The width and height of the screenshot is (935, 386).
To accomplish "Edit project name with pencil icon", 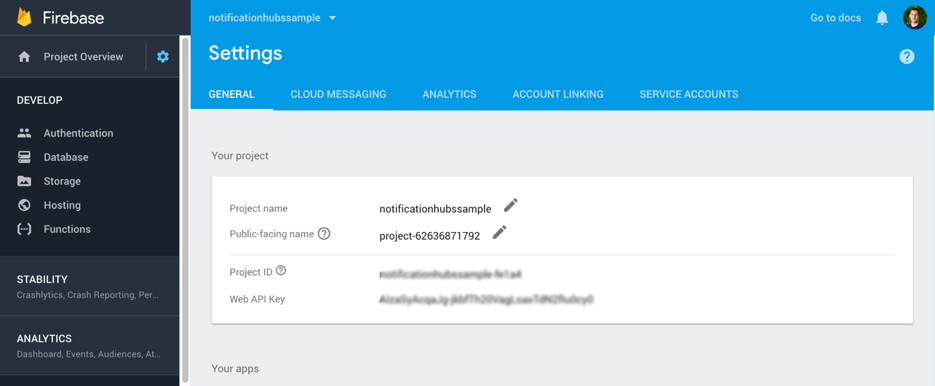I will pyautogui.click(x=510, y=205).
